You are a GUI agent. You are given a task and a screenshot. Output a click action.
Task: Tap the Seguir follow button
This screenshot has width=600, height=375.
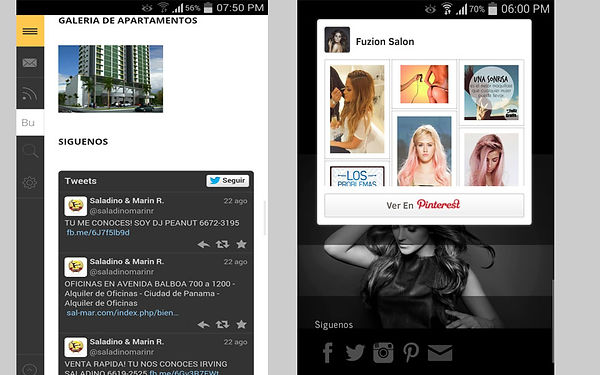228,181
